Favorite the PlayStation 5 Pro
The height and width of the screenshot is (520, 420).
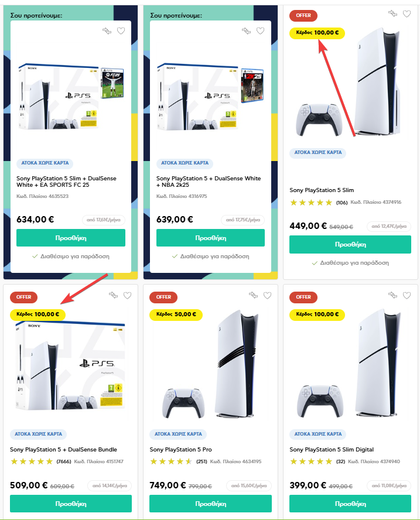tap(267, 295)
